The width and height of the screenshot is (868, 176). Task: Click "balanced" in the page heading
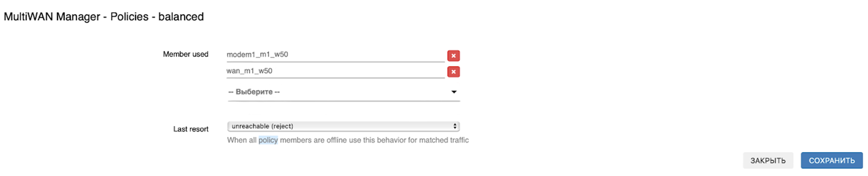pyautogui.click(x=181, y=17)
